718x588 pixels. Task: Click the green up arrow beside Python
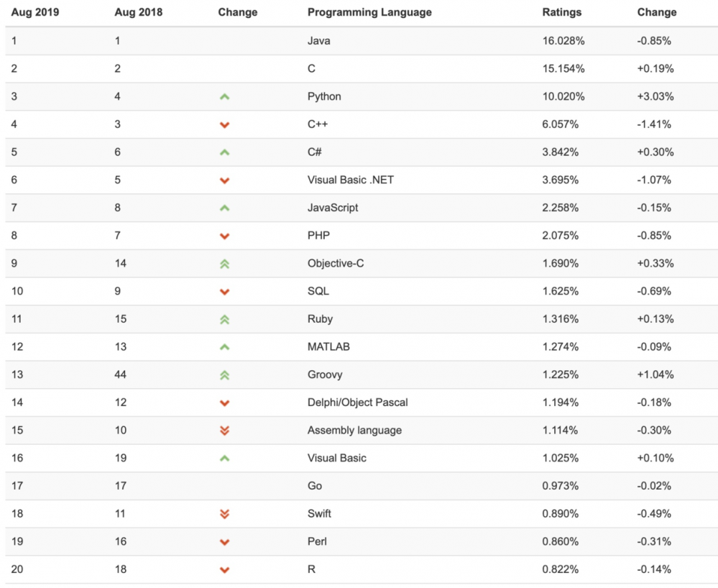pyautogui.click(x=224, y=96)
